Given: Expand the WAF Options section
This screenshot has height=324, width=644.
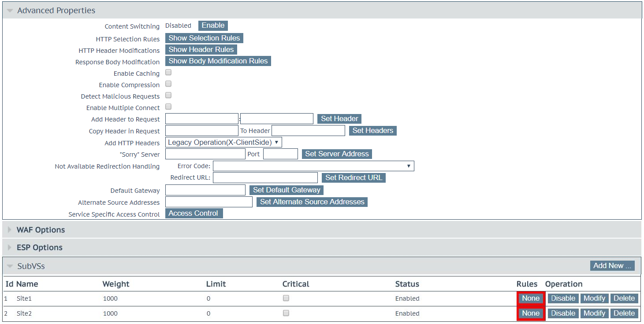Looking at the screenshot, I should click(322, 230).
